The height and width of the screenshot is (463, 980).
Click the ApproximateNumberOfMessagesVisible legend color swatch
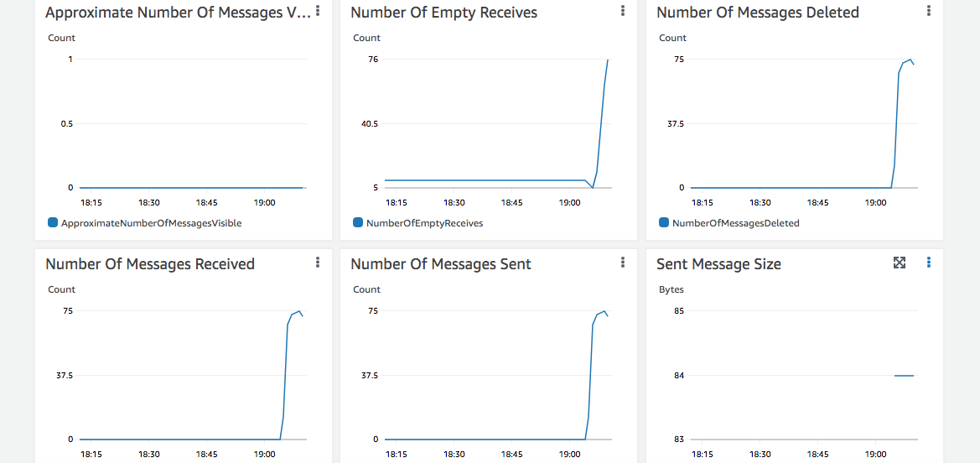(53, 223)
